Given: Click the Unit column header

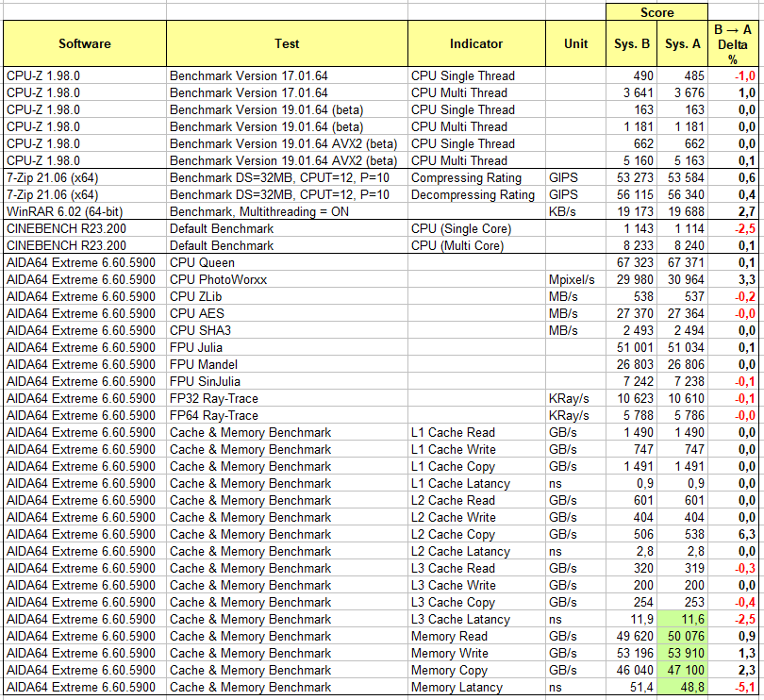Looking at the screenshot, I should pyautogui.click(x=576, y=43).
